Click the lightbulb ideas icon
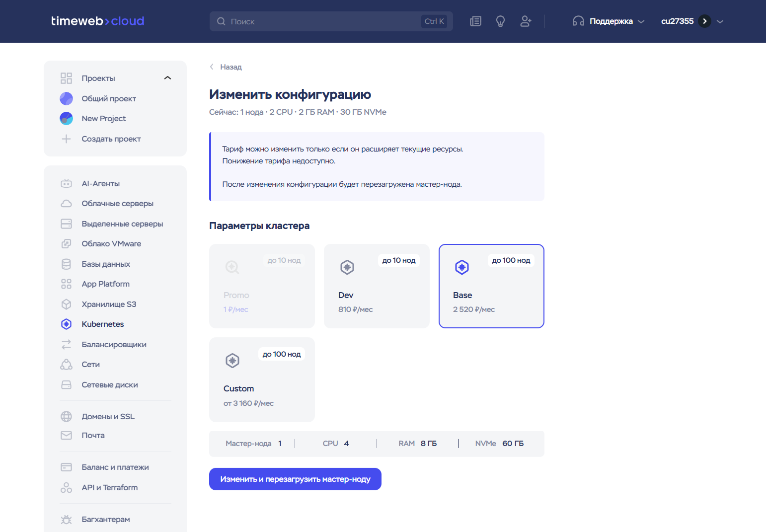This screenshot has width=766, height=532. (x=500, y=21)
